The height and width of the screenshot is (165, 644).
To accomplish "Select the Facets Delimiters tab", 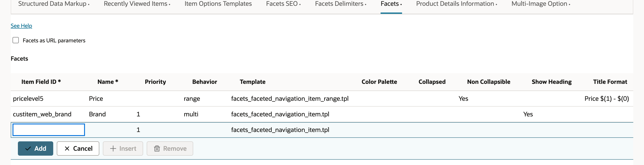I will (340, 4).
